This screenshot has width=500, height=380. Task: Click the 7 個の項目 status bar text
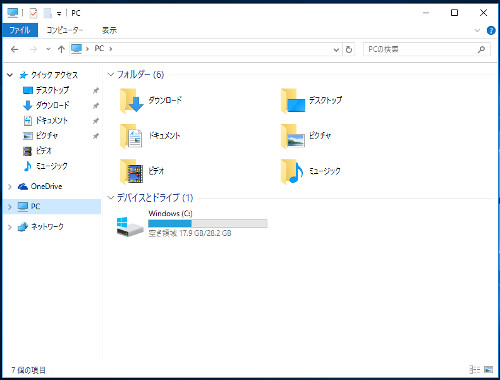coord(28,370)
